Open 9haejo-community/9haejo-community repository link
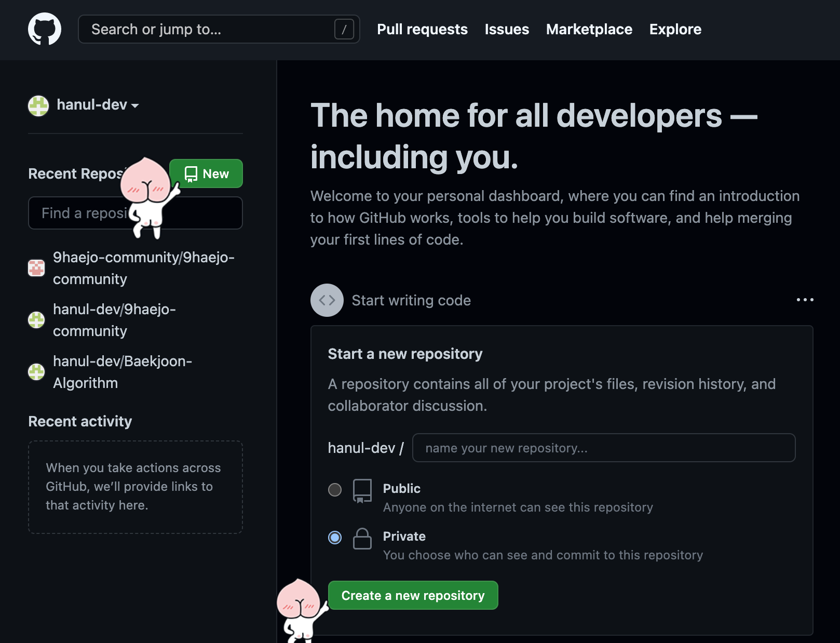 tap(144, 268)
